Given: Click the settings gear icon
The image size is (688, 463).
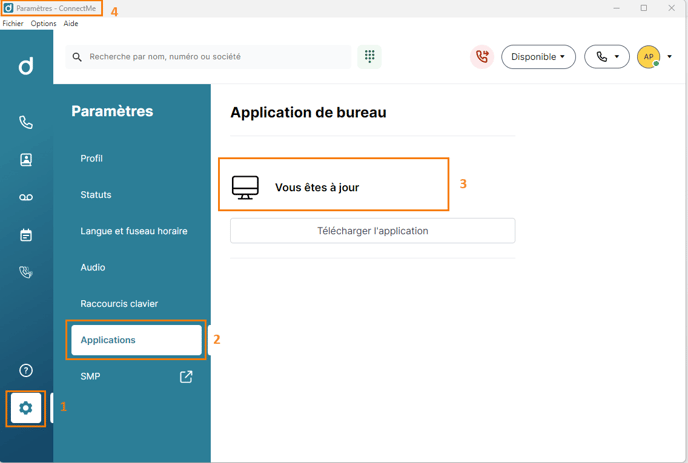Looking at the screenshot, I should [x=26, y=408].
